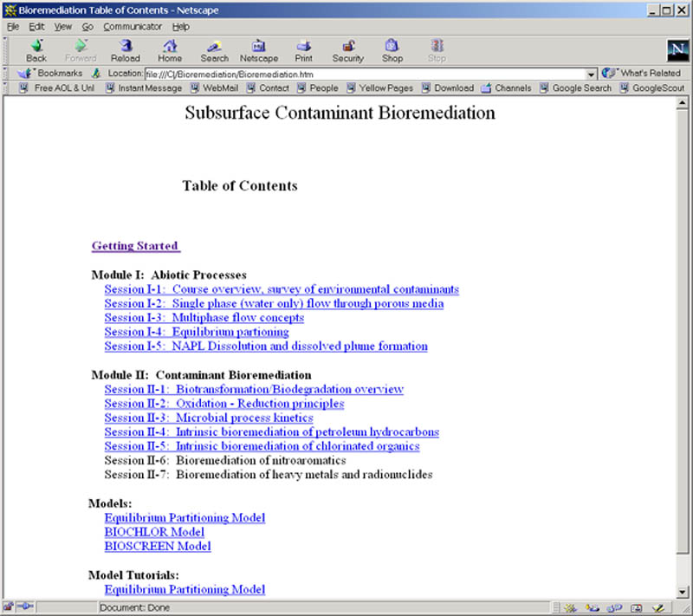Open the Security info button
693x616 pixels.
coord(348,51)
